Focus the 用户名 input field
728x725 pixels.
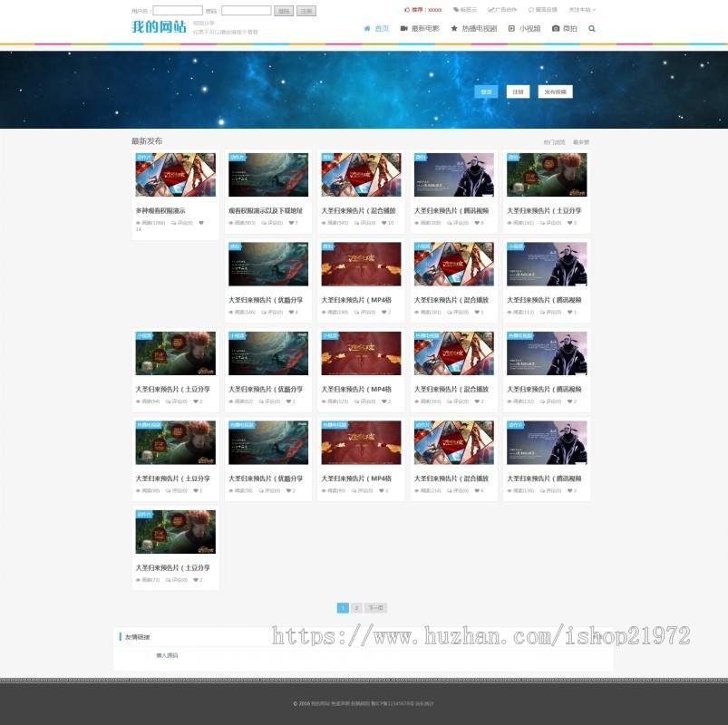178,10
